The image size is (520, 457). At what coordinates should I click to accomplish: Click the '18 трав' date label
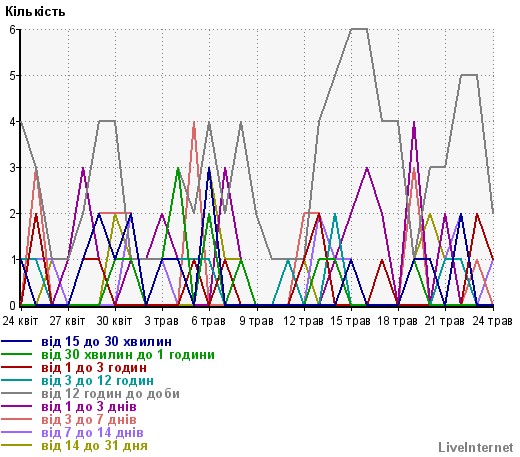pyautogui.click(x=397, y=321)
